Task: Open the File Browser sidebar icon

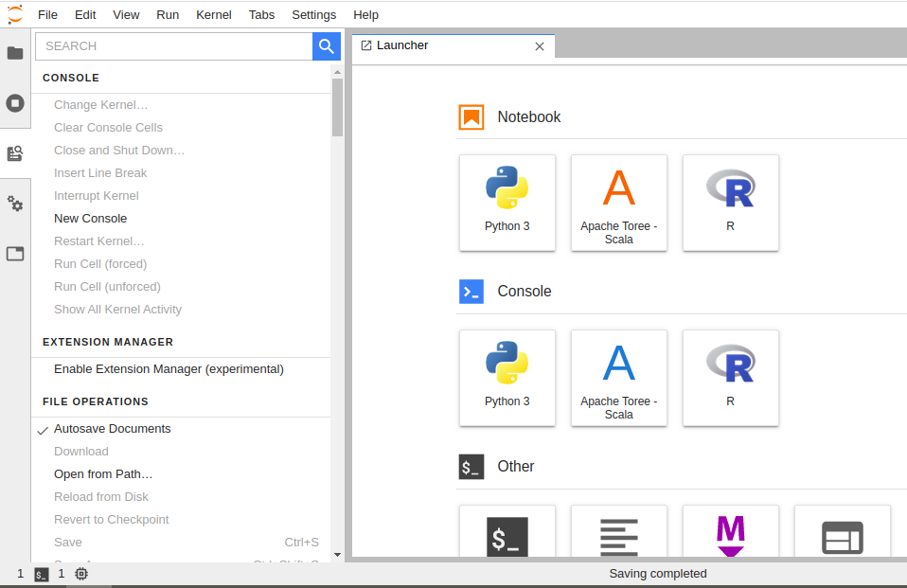Action: [x=15, y=53]
